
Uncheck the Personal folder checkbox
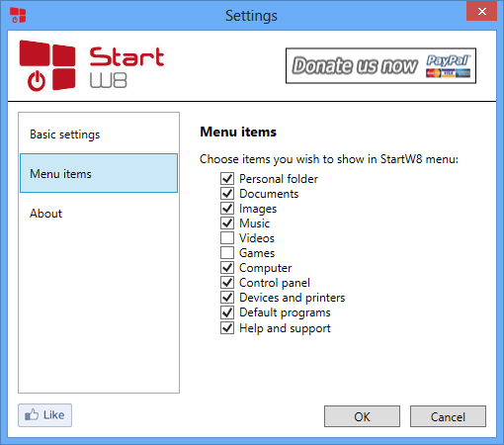(227, 178)
